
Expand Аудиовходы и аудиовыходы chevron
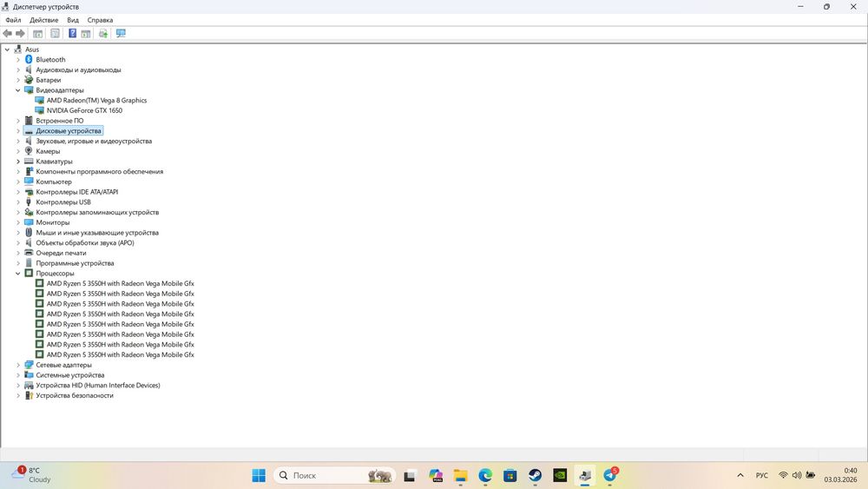point(17,69)
